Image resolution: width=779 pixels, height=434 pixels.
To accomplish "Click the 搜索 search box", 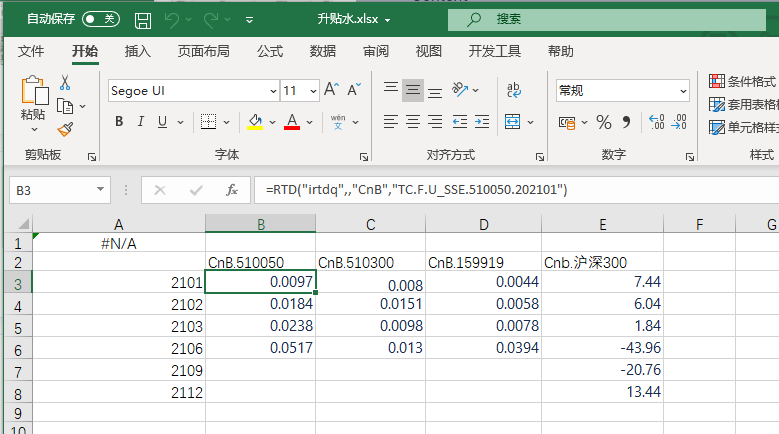I will click(607, 19).
